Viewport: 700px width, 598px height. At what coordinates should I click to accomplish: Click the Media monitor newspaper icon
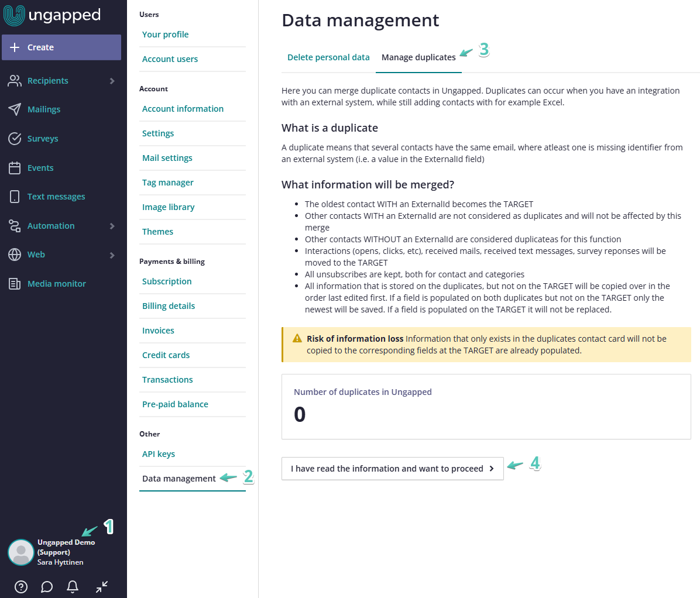click(15, 284)
